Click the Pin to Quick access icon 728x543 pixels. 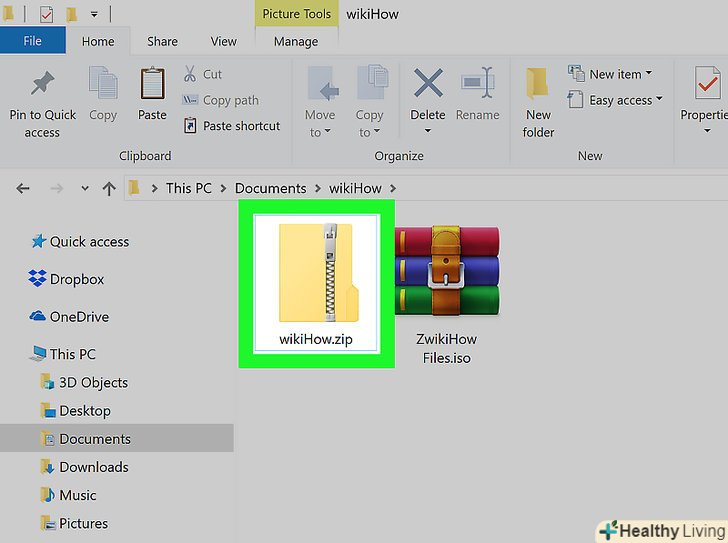click(42, 83)
